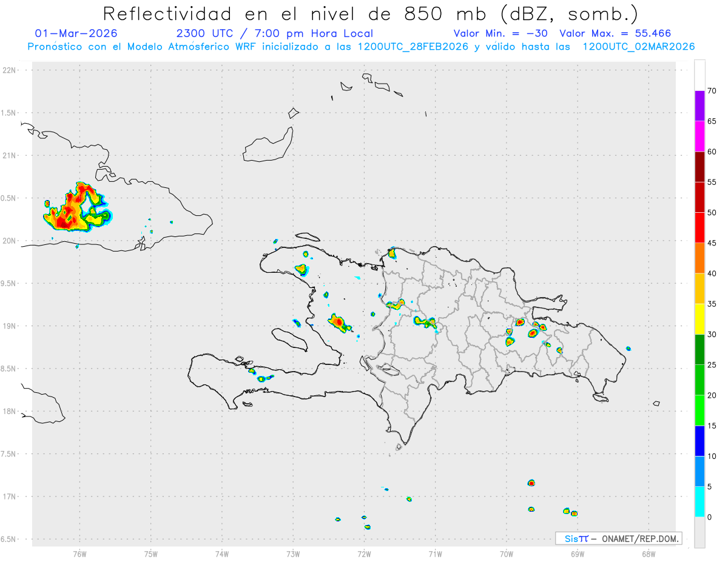Click the '19N' latitude axis label
728x562 pixels.
[x=9, y=326]
